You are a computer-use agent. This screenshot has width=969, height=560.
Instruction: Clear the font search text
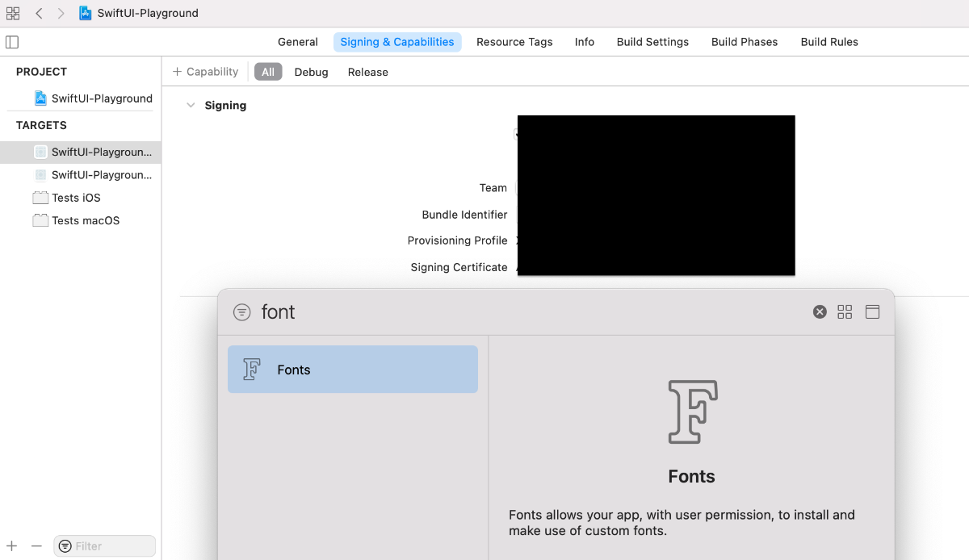pyautogui.click(x=820, y=312)
